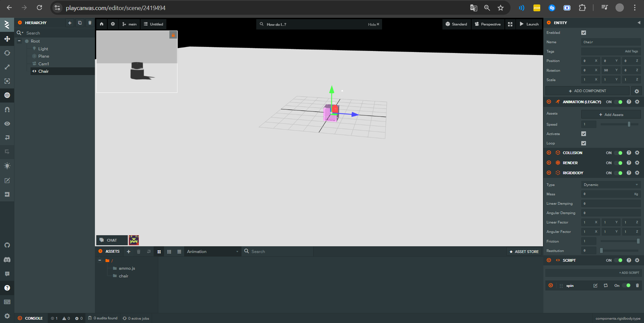Viewport: 644px width, 323px height.
Task: Select the Scale gizmo tool
Action: 7,67
